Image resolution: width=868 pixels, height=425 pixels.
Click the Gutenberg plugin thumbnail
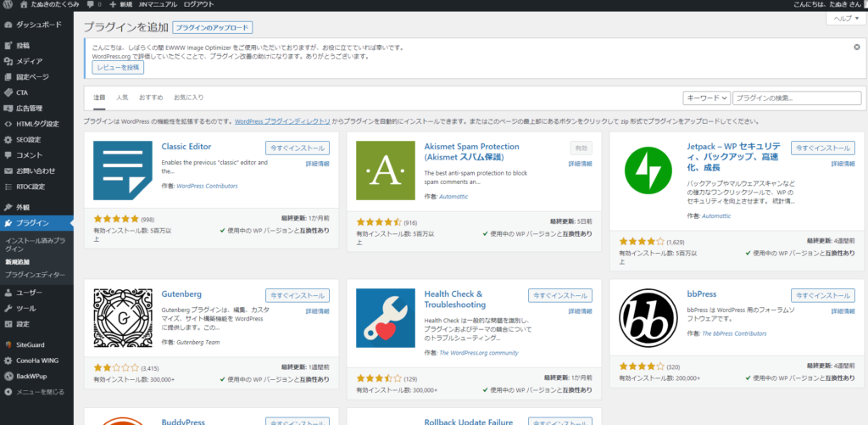[123, 318]
